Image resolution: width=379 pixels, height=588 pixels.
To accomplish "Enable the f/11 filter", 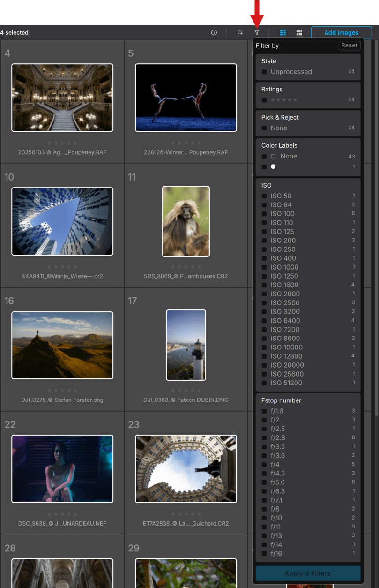I will (264, 527).
